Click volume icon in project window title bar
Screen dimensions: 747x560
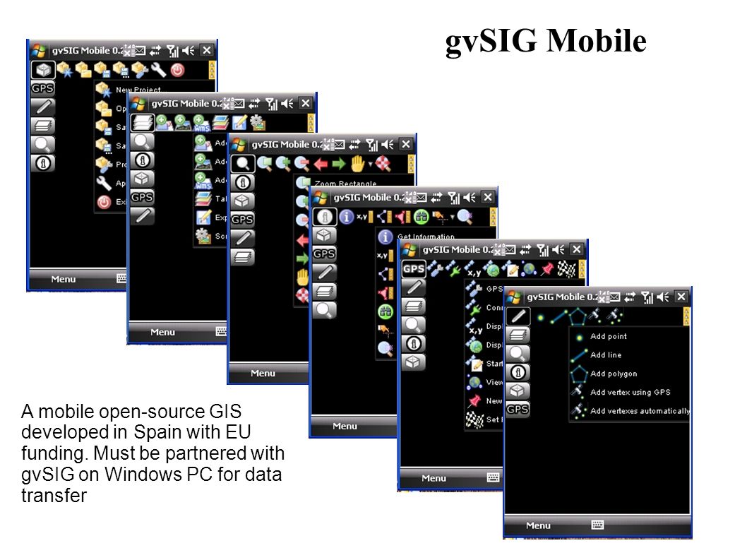[x=189, y=51]
